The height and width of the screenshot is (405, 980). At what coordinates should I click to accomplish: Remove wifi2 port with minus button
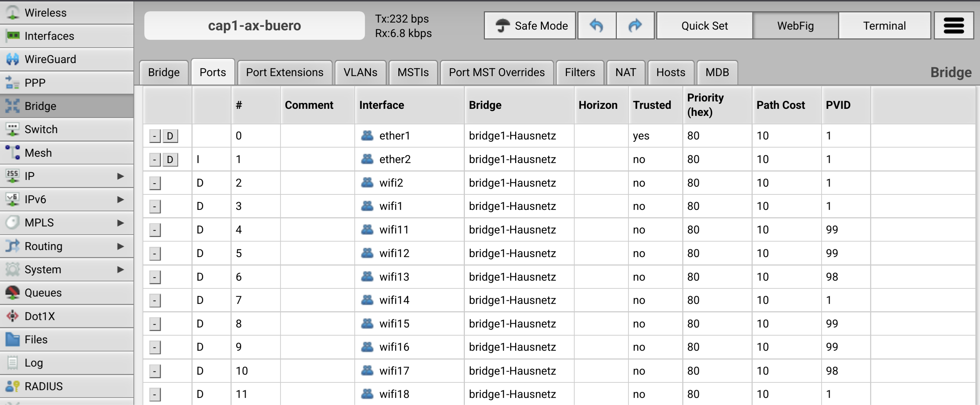coord(154,183)
